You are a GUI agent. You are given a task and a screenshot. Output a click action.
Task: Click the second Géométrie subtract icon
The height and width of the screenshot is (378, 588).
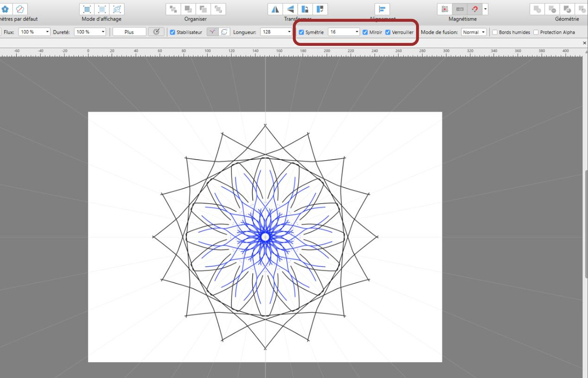552,9
